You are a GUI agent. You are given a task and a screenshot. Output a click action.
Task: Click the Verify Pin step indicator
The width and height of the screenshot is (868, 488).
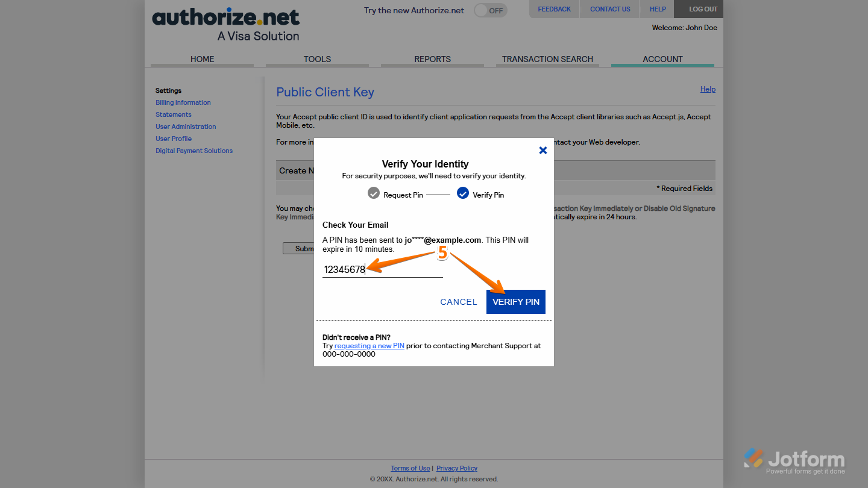tap(462, 193)
